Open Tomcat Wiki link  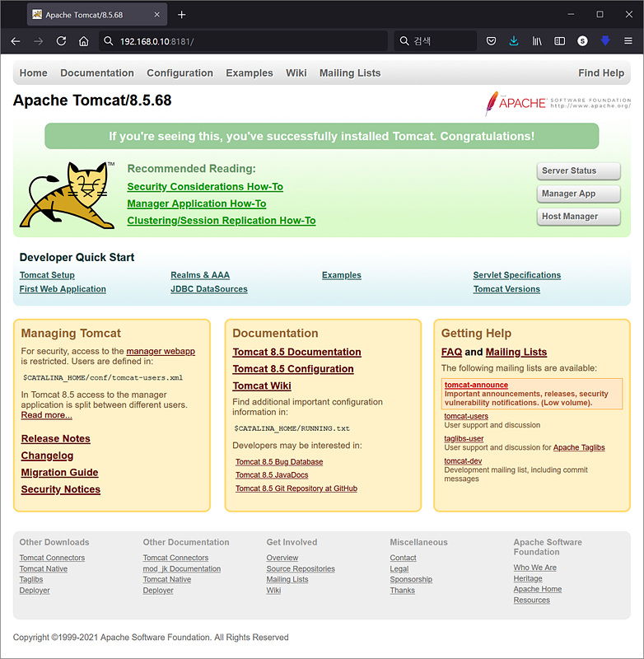pyautogui.click(x=262, y=386)
